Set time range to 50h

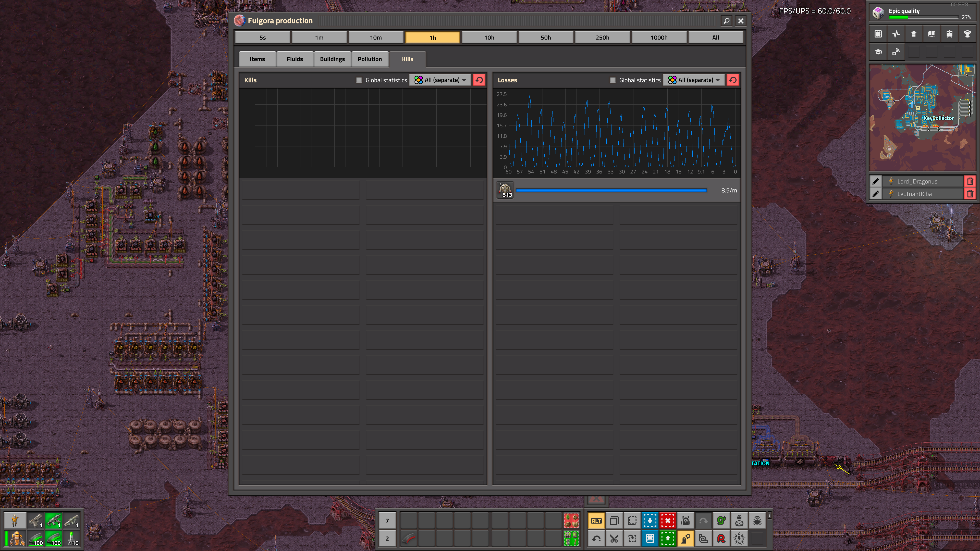[546, 37]
